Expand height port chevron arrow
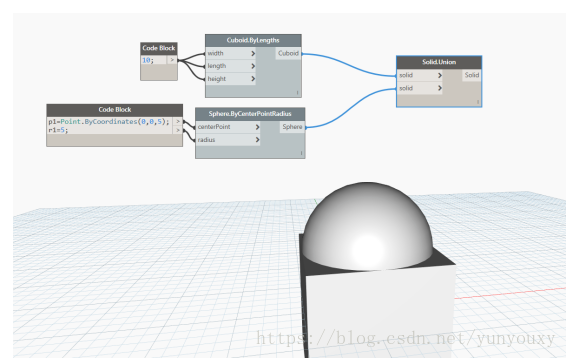 [x=253, y=79]
